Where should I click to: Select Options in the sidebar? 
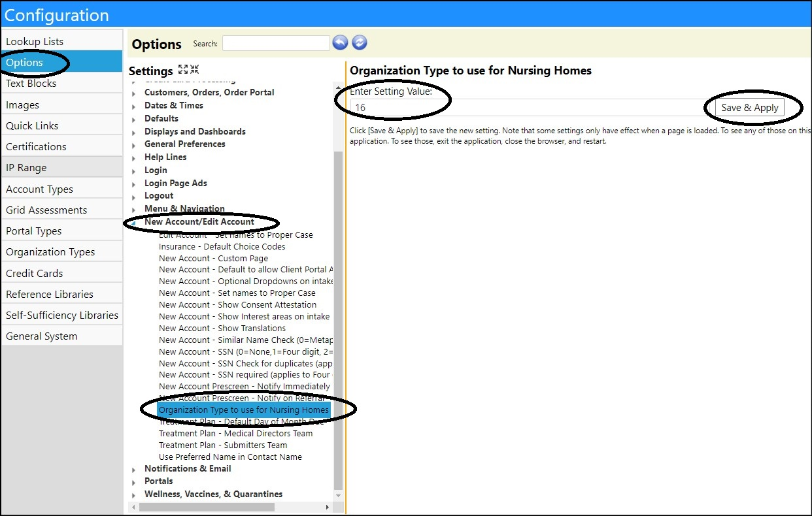click(x=61, y=62)
